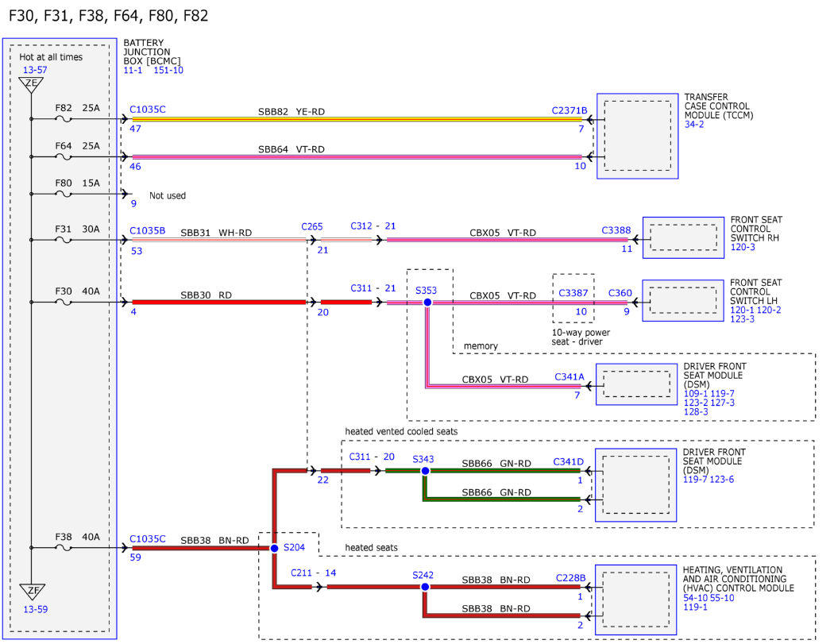Click the S343 splice dot
The image size is (834, 644).
tap(425, 471)
